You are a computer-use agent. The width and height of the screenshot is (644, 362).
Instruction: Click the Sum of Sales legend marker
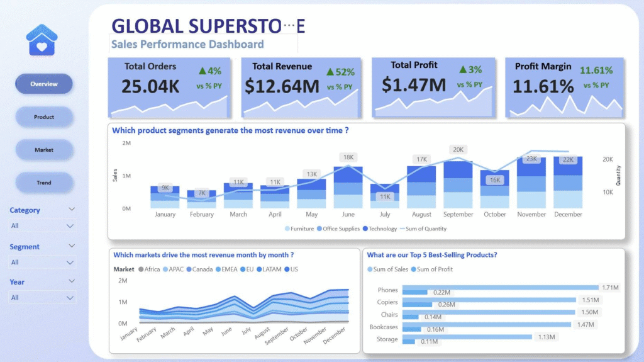pyautogui.click(x=370, y=269)
